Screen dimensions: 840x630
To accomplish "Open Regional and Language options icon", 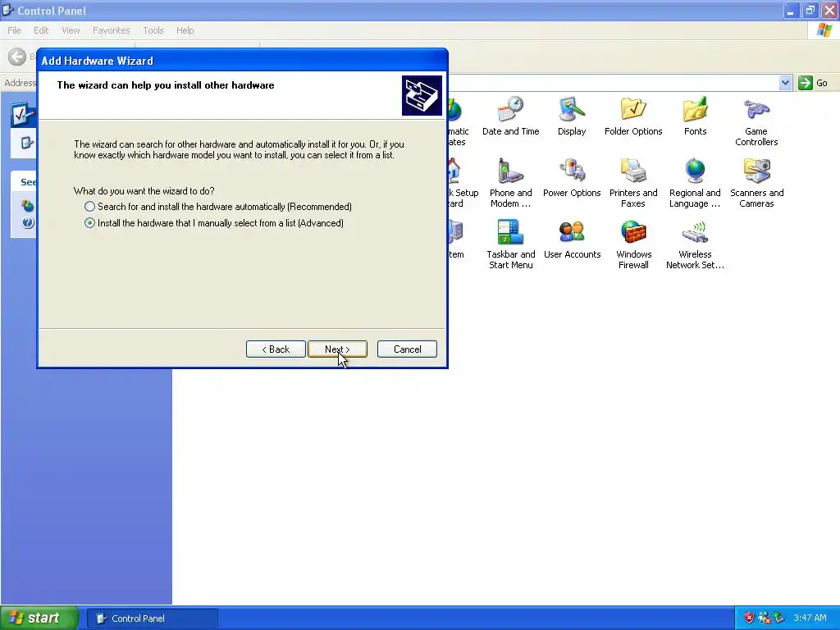I will click(x=695, y=183).
